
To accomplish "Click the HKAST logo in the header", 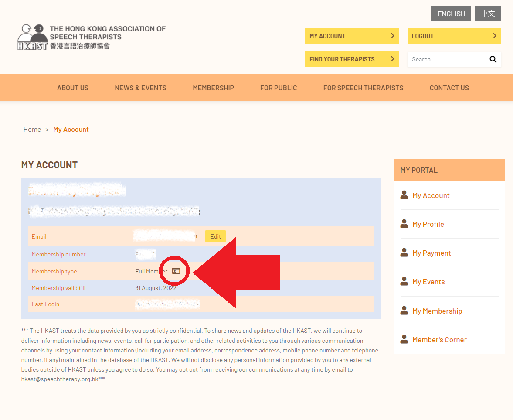I will pos(92,37).
